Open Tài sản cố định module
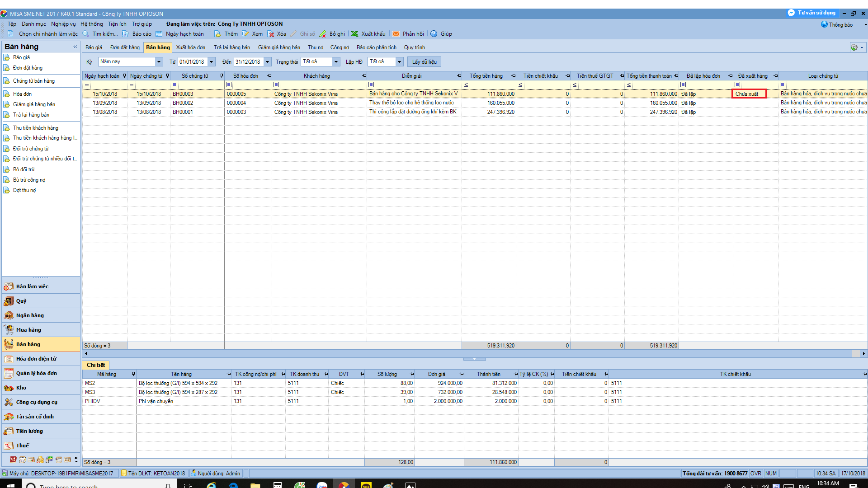868x488 pixels. point(41,417)
